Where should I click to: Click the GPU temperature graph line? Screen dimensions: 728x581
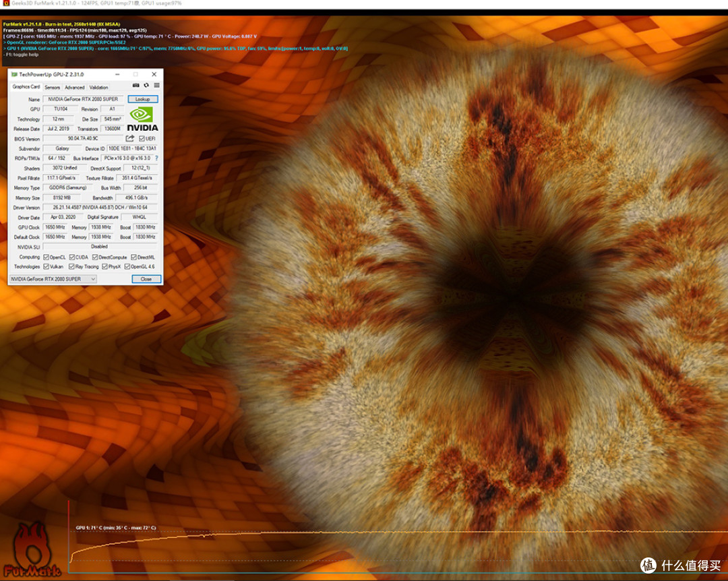click(x=270, y=534)
